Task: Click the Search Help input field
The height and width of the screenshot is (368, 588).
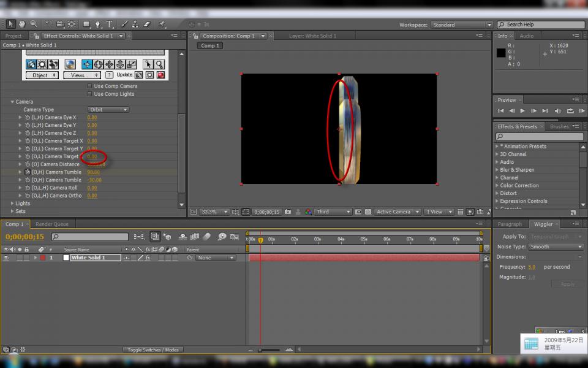Action: (x=541, y=25)
